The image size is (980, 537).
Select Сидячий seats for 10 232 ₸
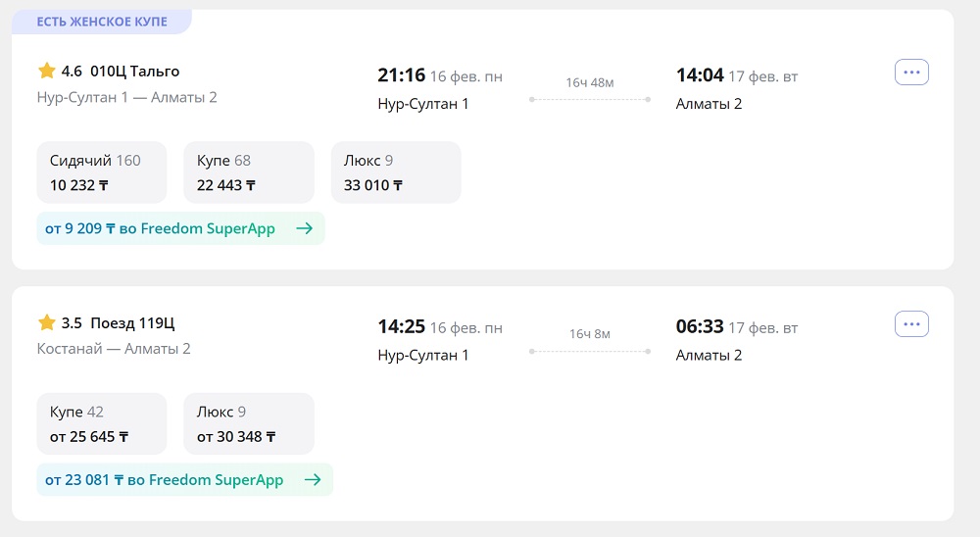coord(101,172)
